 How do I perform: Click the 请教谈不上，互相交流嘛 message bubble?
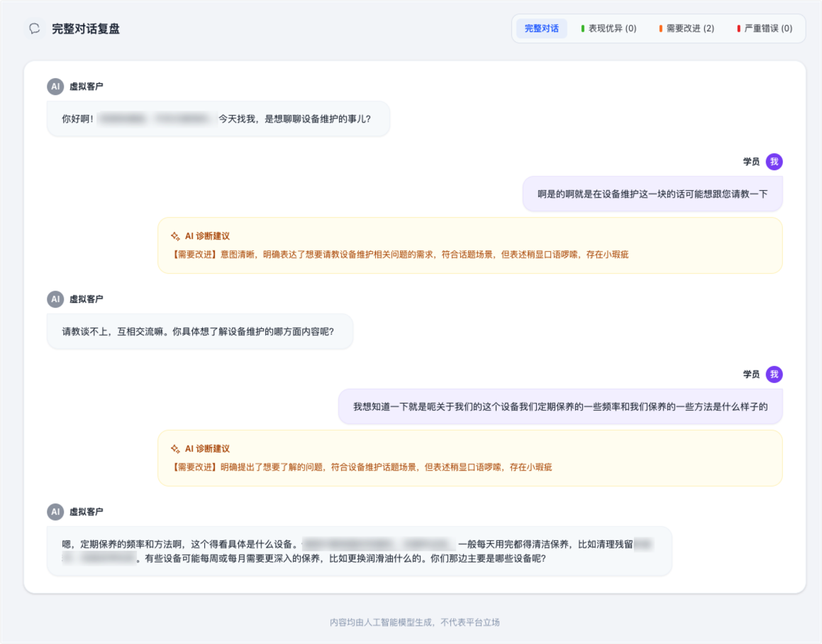(200, 331)
